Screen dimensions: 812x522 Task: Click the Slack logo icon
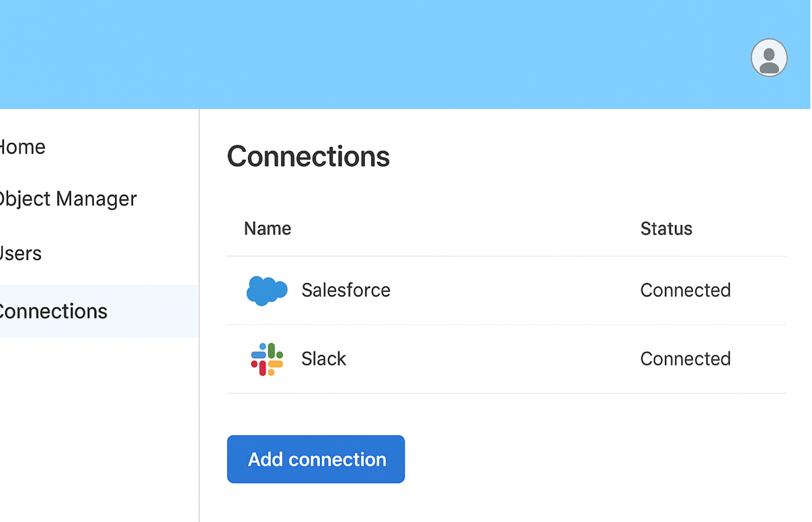pos(266,359)
